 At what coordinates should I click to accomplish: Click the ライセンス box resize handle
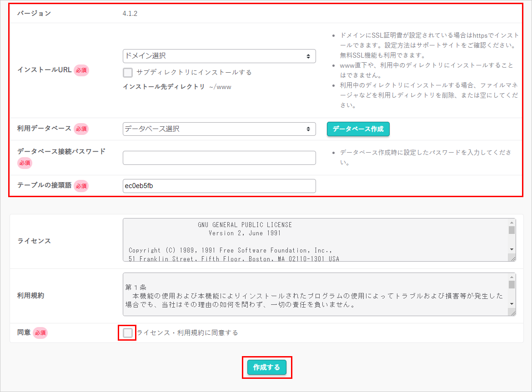pyautogui.click(x=512, y=258)
